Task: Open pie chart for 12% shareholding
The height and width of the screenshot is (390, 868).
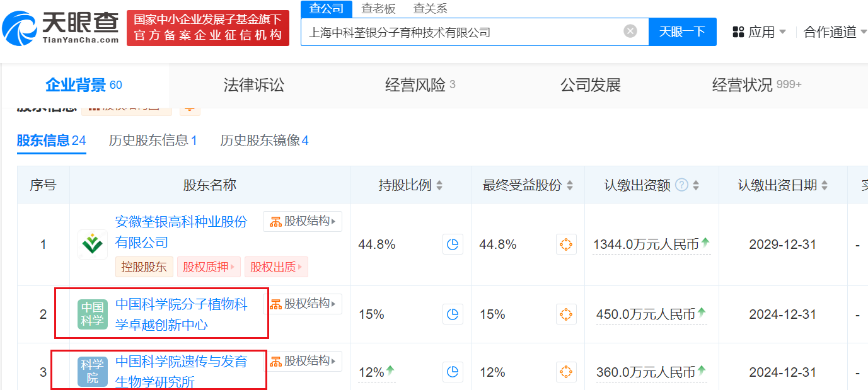Action: coord(453,372)
